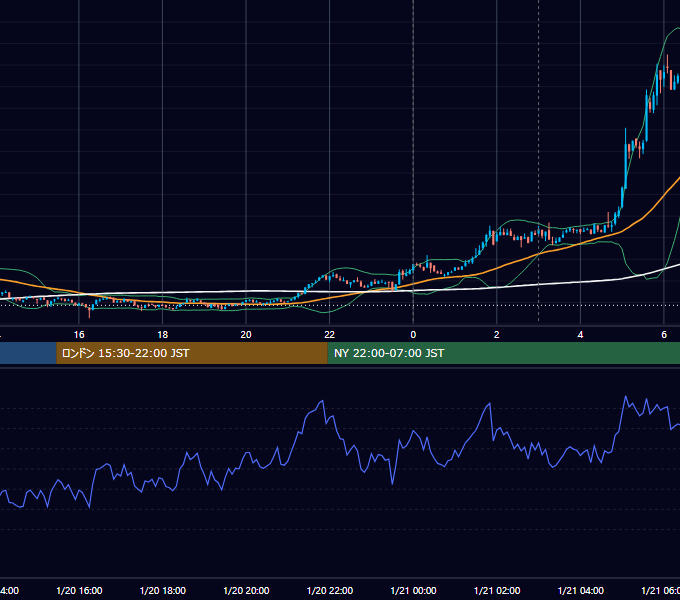The height and width of the screenshot is (600, 680).
Task: Click the time axis label 4
Action: (580, 335)
